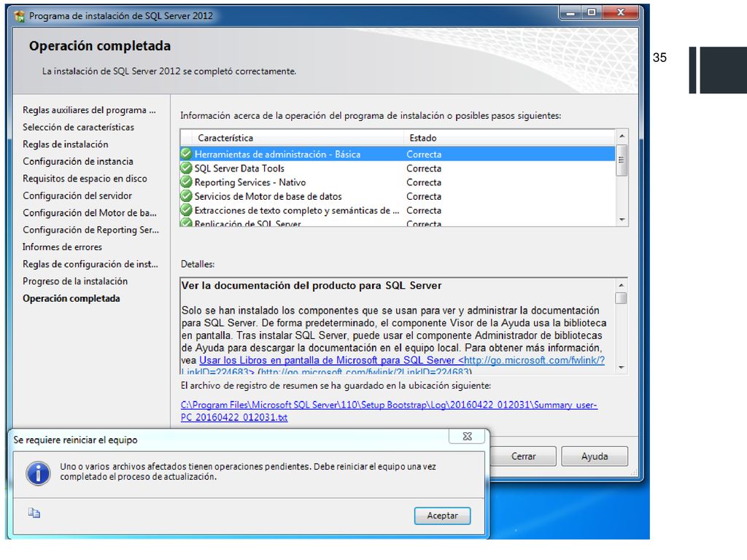747x560 pixels.
Task: Click the green check icon beside Extracciones de texto completo
Action: [186, 210]
